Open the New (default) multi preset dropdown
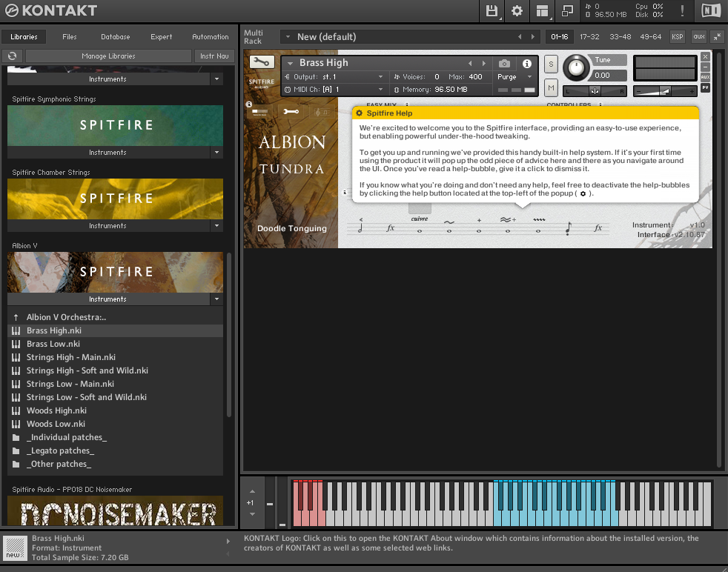The height and width of the screenshot is (572, 728). point(288,36)
